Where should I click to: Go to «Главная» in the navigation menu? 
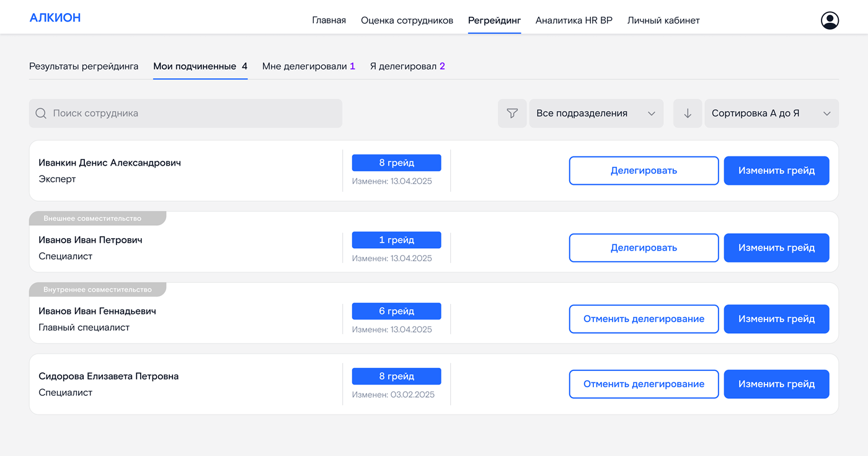(329, 20)
